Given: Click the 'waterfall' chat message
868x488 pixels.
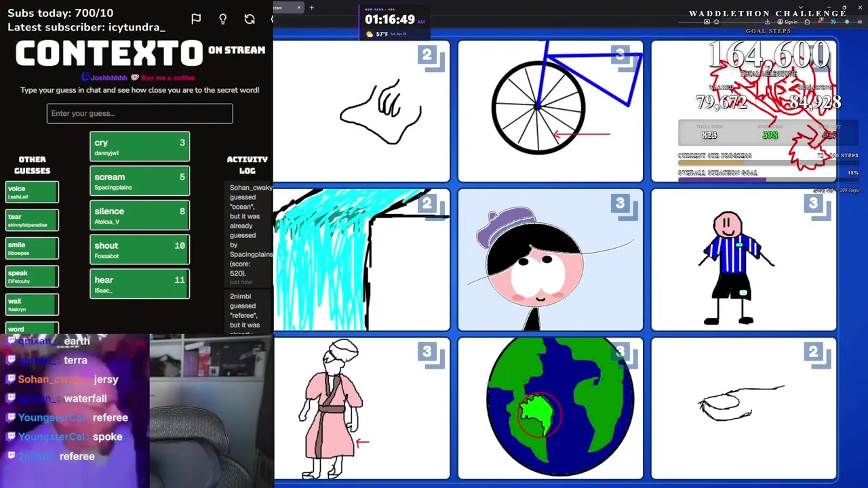Looking at the screenshot, I should [85, 399].
